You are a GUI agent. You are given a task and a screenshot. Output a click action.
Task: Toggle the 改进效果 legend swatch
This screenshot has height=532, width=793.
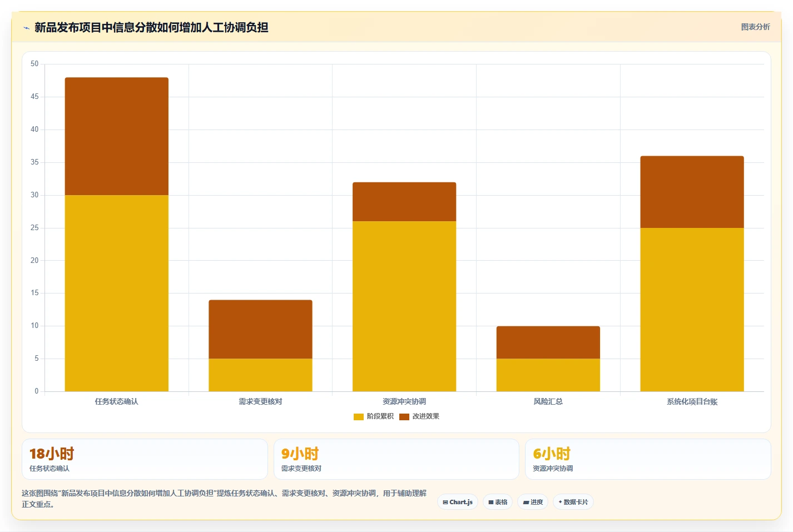[x=404, y=416]
